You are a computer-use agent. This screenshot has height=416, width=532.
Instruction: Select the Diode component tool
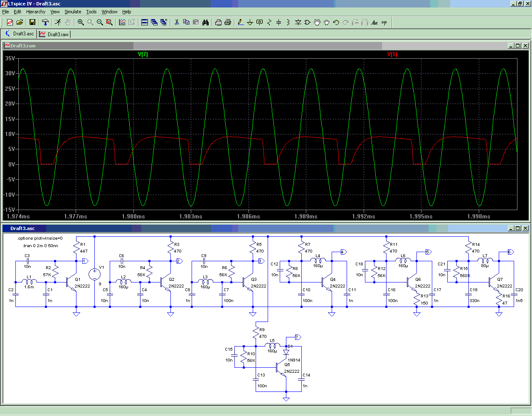coord(298,22)
